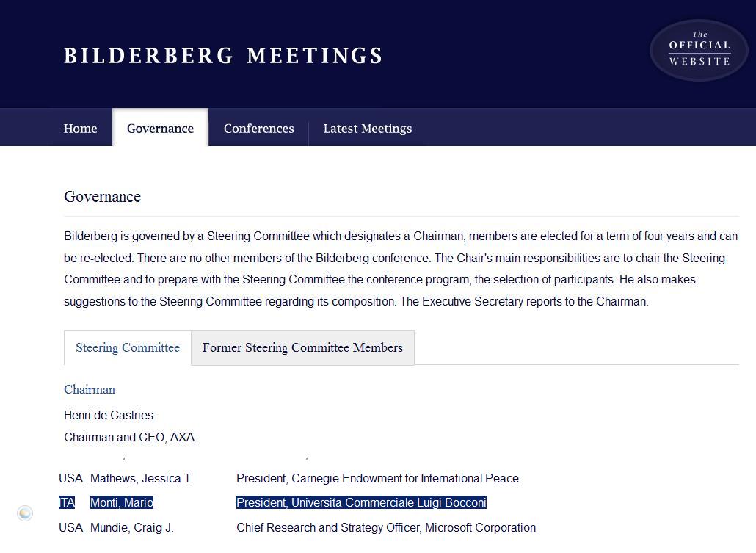The height and width of the screenshot is (553, 756).
Task: Open Former Steering Committee Members tab
Action: click(x=302, y=347)
